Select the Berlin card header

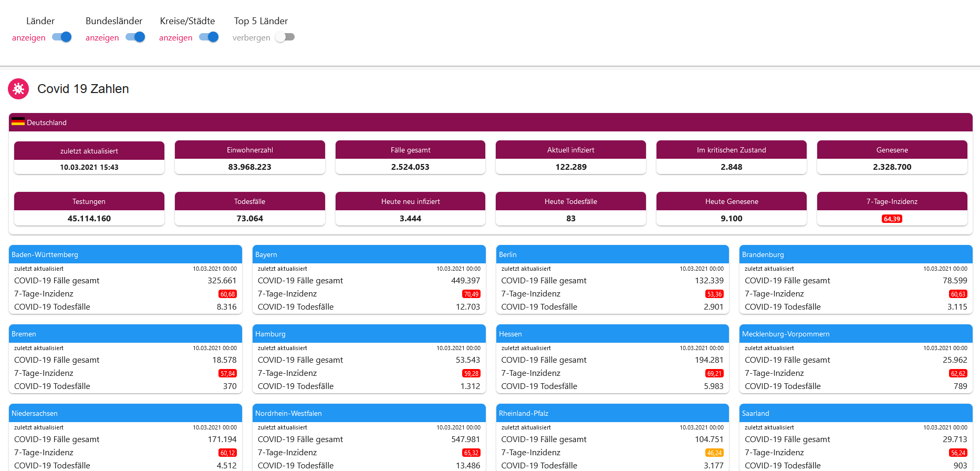tap(612, 254)
